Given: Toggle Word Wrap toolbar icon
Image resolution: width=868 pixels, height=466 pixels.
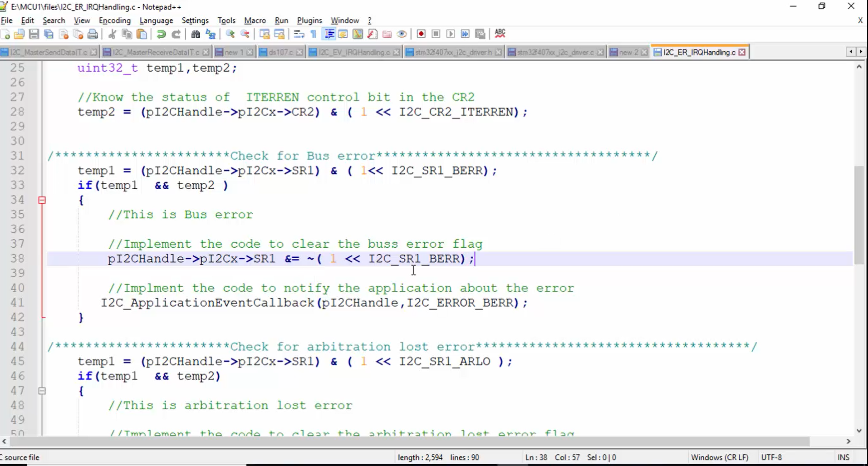Looking at the screenshot, I should coord(299,34).
